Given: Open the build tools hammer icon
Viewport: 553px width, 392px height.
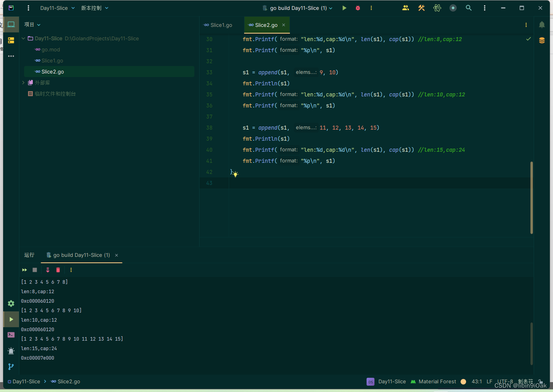Looking at the screenshot, I should [421, 8].
